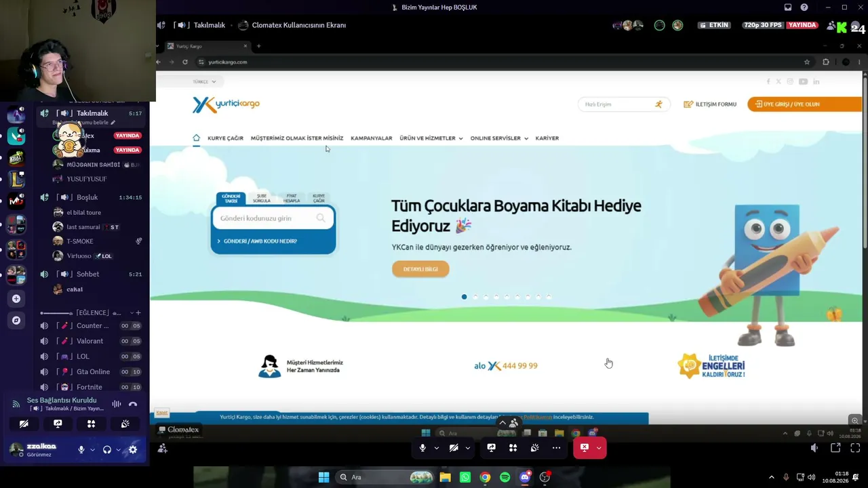Open camera options arrow in call controls
The height and width of the screenshot is (488, 868).
pyautogui.click(x=467, y=448)
